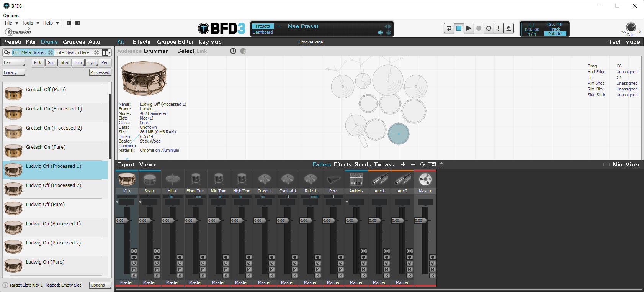Stop playback with the square button
This screenshot has width=644, height=292.
pos(459,28)
